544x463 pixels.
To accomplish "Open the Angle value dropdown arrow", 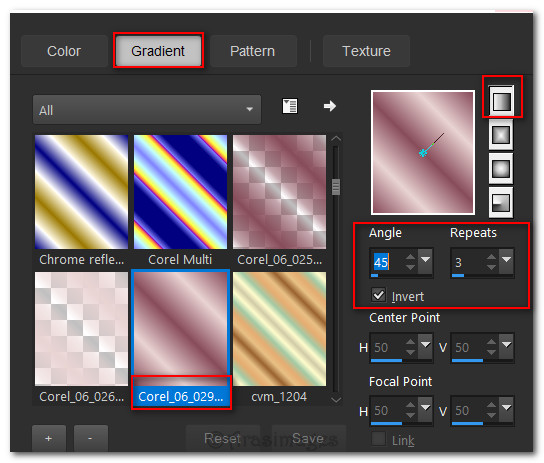I will click(425, 261).
